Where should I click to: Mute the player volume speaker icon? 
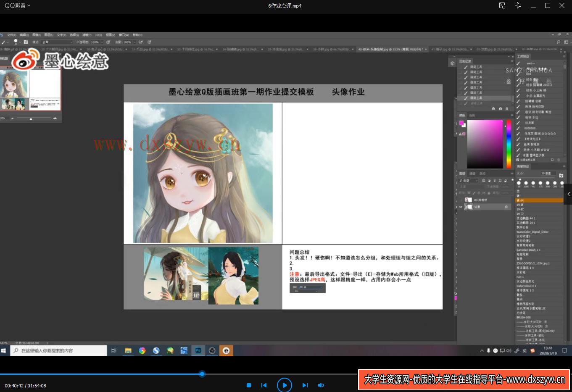(321, 385)
